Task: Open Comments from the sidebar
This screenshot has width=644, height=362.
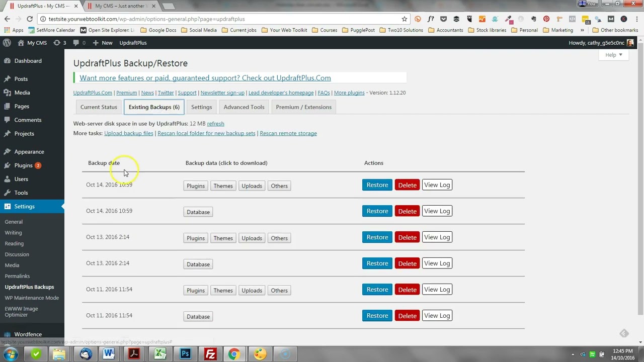Action: point(28,120)
